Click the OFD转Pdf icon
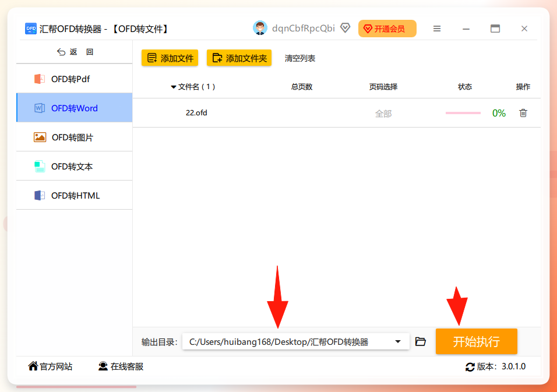The width and height of the screenshot is (557, 392). [x=40, y=79]
